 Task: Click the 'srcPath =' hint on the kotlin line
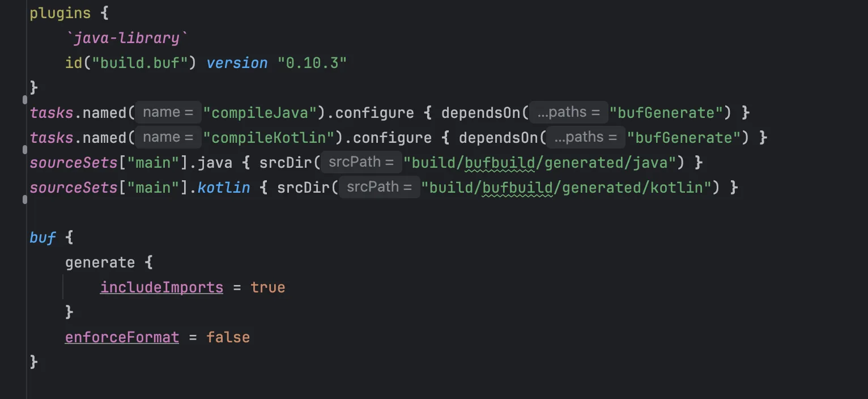(x=379, y=187)
